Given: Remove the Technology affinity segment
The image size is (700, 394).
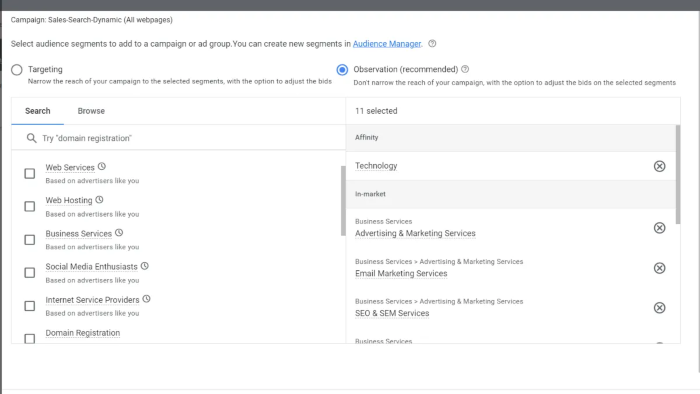Looking at the screenshot, I should [x=659, y=166].
